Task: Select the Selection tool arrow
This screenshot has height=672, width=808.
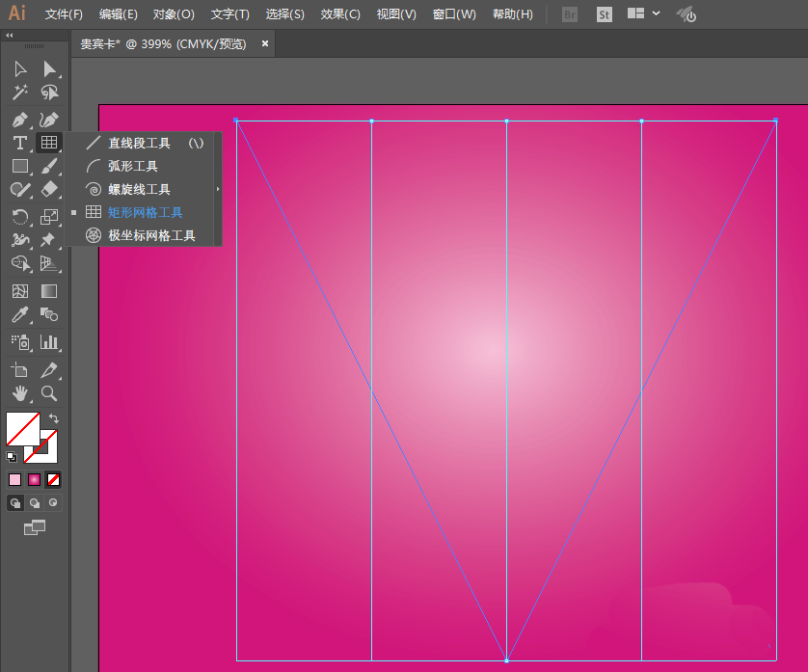Action: (x=20, y=69)
